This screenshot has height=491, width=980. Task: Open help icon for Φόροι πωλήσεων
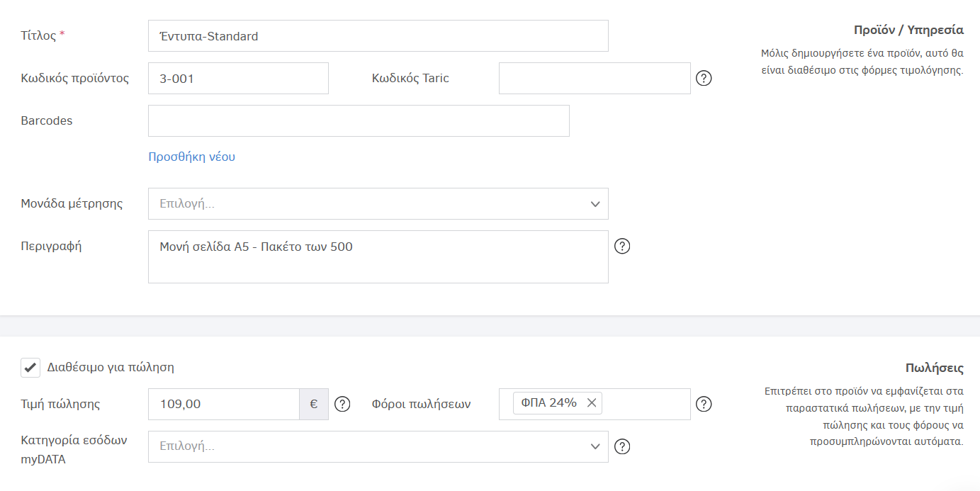coord(704,404)
